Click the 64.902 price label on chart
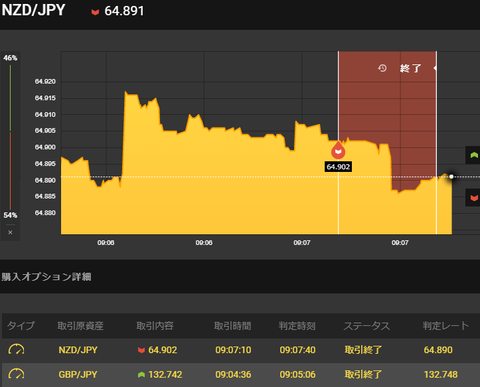Image resolution: width=480 pixels, height=387 pixels. (338, 167)
